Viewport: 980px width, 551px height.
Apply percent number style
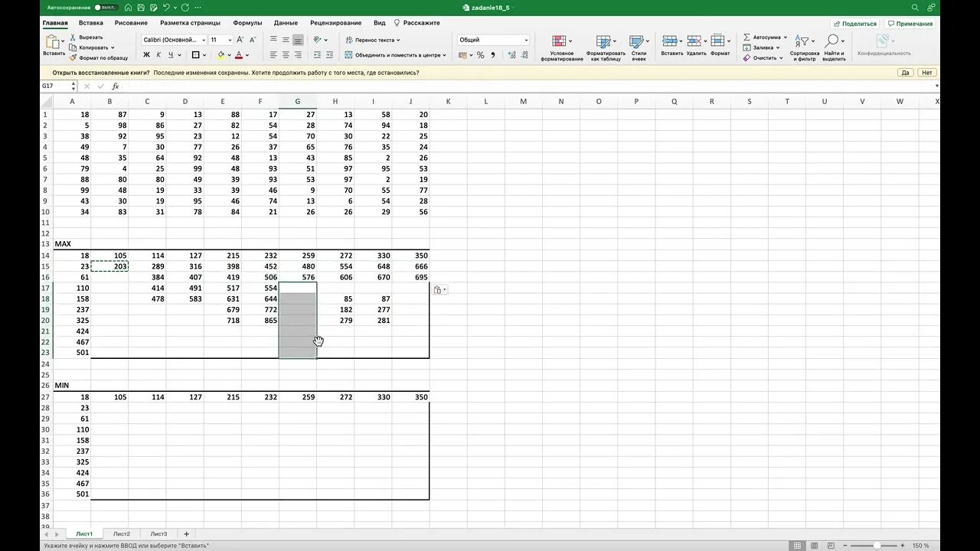(x=480, y=55)
